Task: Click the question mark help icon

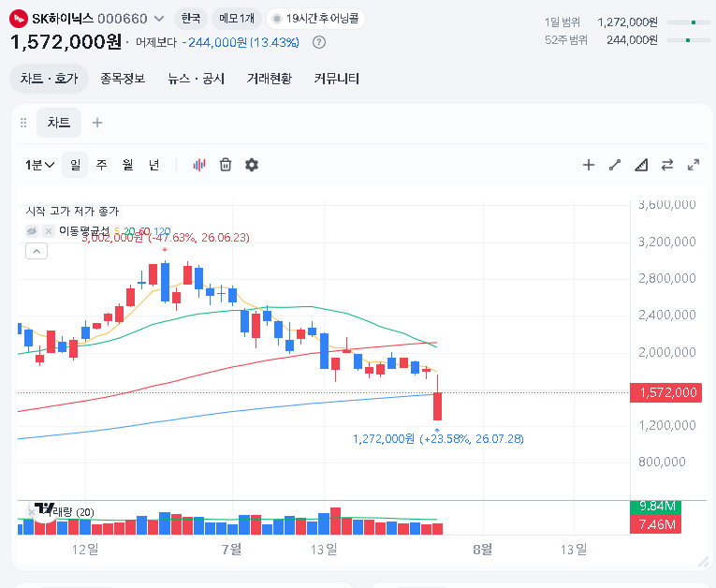Action: [319, 42]
